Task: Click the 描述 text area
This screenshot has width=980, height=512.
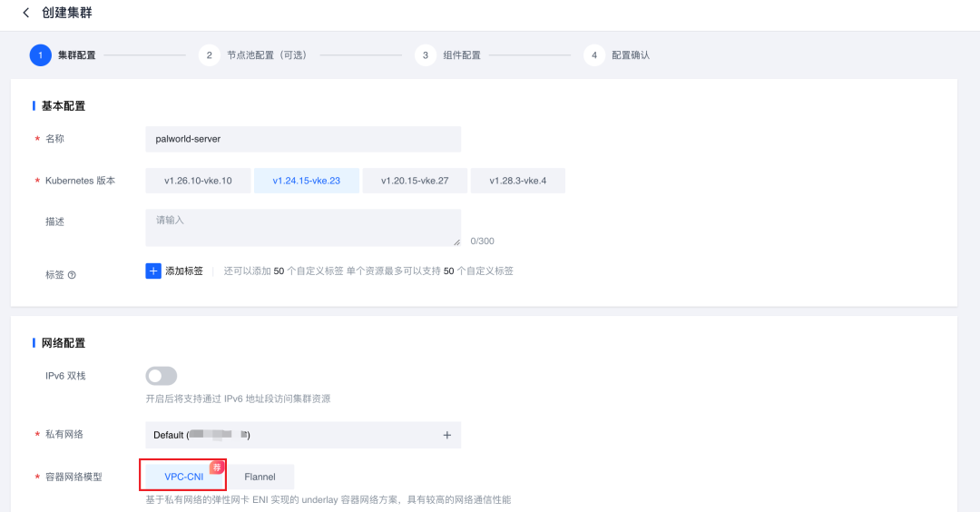Action: coord(303,228)
